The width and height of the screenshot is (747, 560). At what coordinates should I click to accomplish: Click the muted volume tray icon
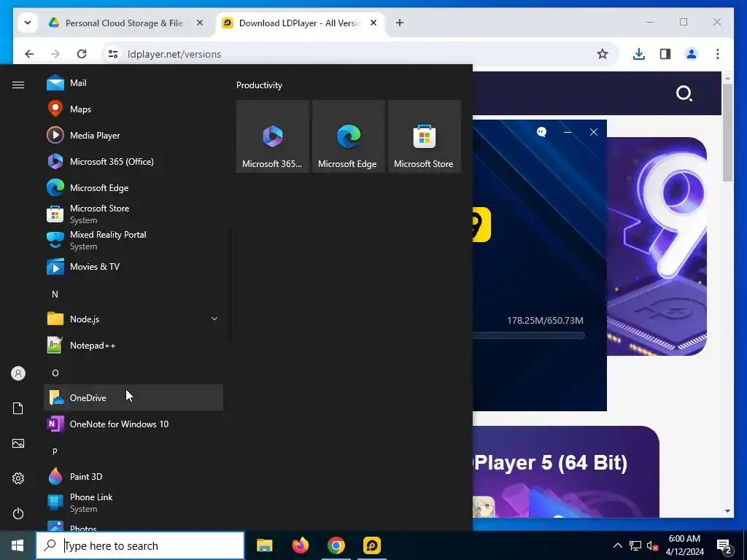652,545
